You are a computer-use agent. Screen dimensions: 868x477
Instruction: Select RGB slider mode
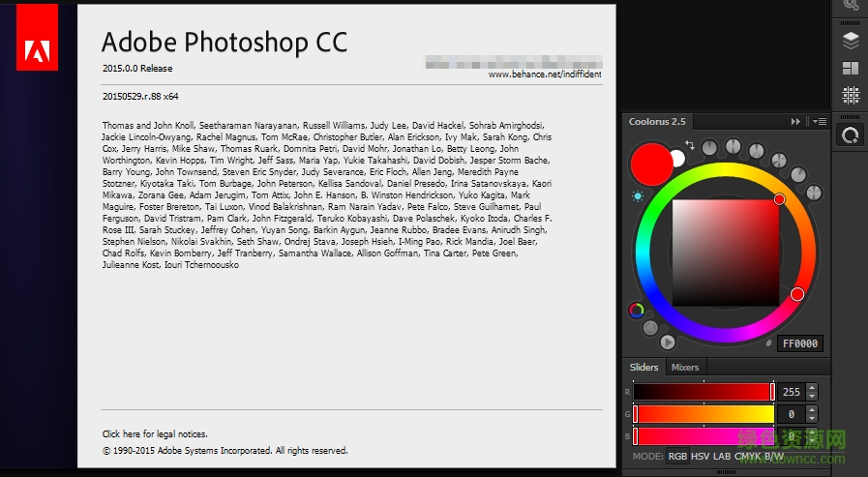678,456
